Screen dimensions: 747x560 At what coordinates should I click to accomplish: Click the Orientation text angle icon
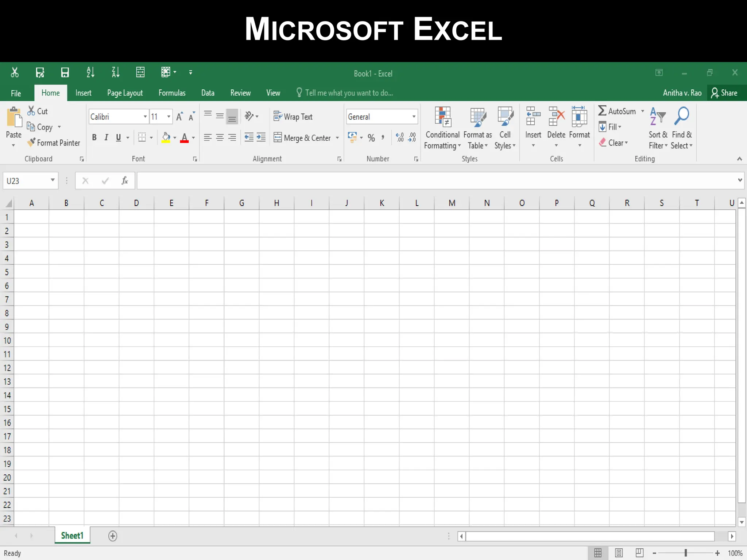pyautogui.click(x=249, y=116)
